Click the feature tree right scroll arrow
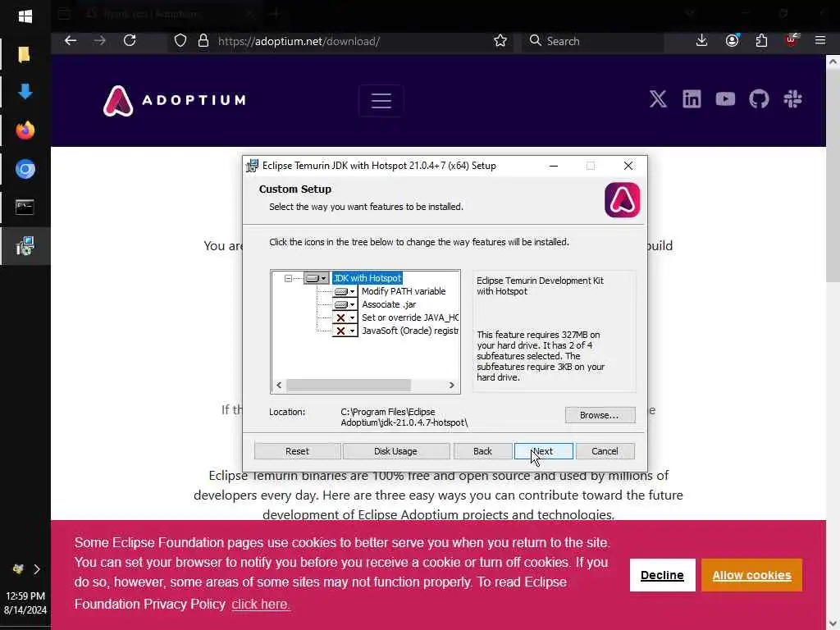Viewport: 840px width, 630px height. pos(452,386)
